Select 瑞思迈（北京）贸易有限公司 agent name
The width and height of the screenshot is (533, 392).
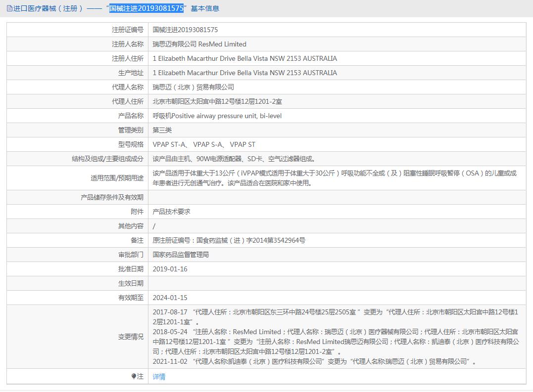pyautogui.click(x=194, y=87)
